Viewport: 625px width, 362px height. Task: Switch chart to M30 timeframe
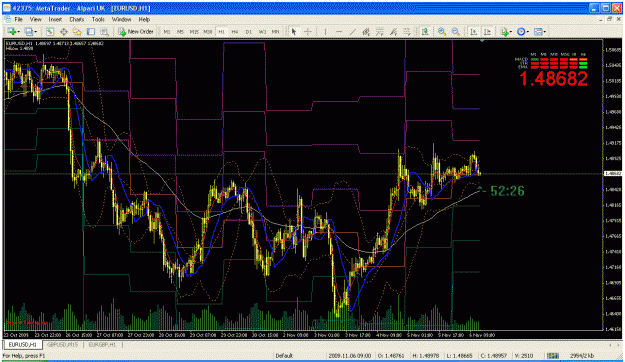coord(208,31)
